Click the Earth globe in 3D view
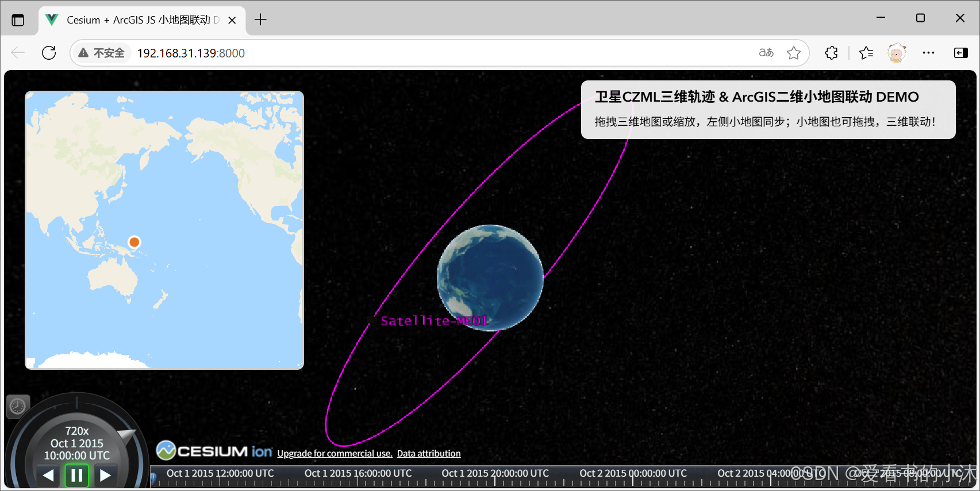980x491 pixels. click(490, 277)
